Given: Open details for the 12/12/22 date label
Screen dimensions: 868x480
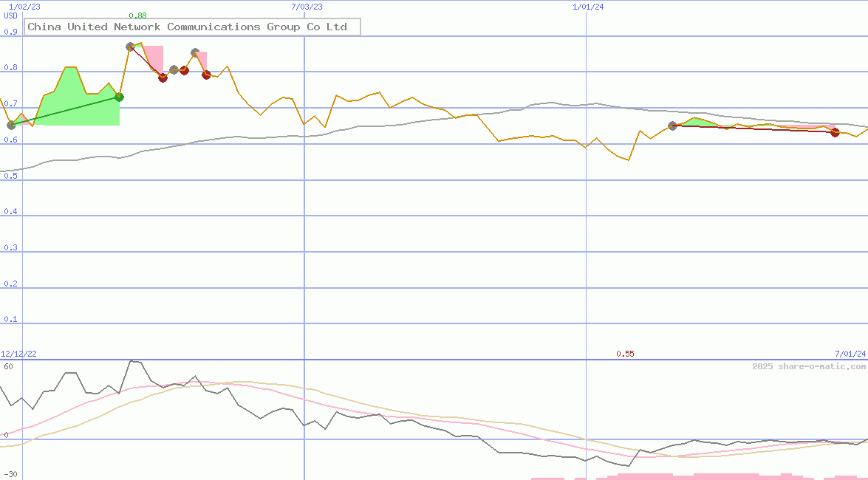Looking at the screenshot, I should pyautogui.click(x=18, y=353).
